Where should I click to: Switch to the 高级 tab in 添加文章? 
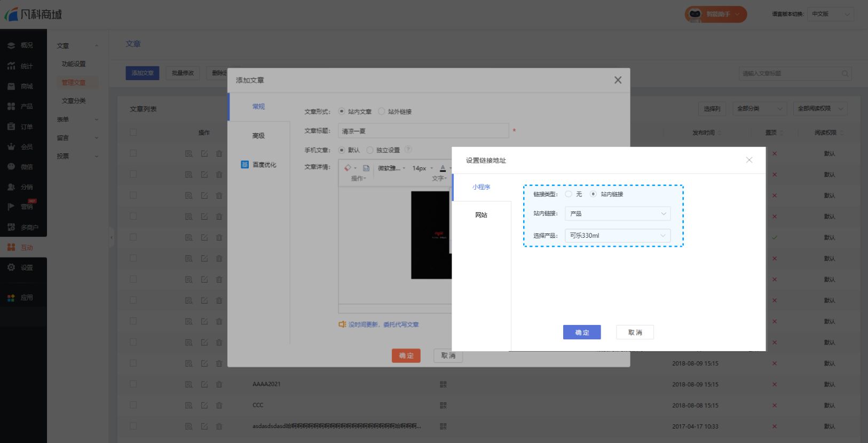pos(258,136)
